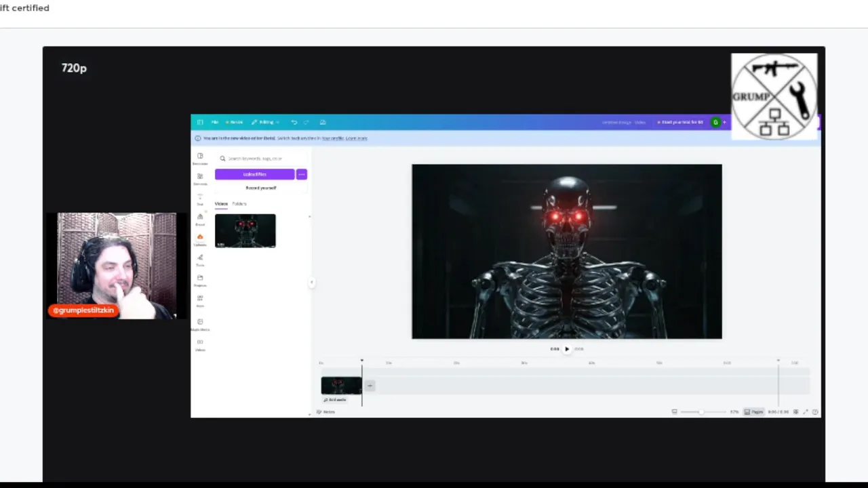
Task: Add a page with the timeline plus button
Action: (x=370, y=386)
